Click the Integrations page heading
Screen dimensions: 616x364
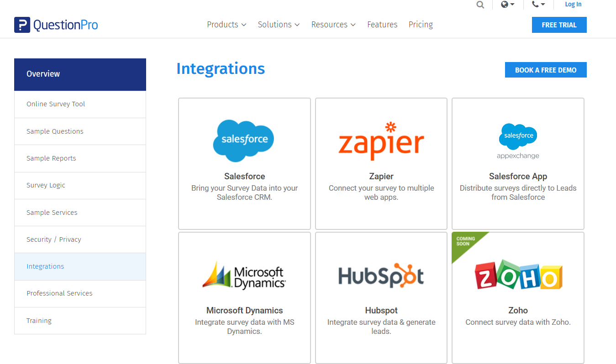221,68
